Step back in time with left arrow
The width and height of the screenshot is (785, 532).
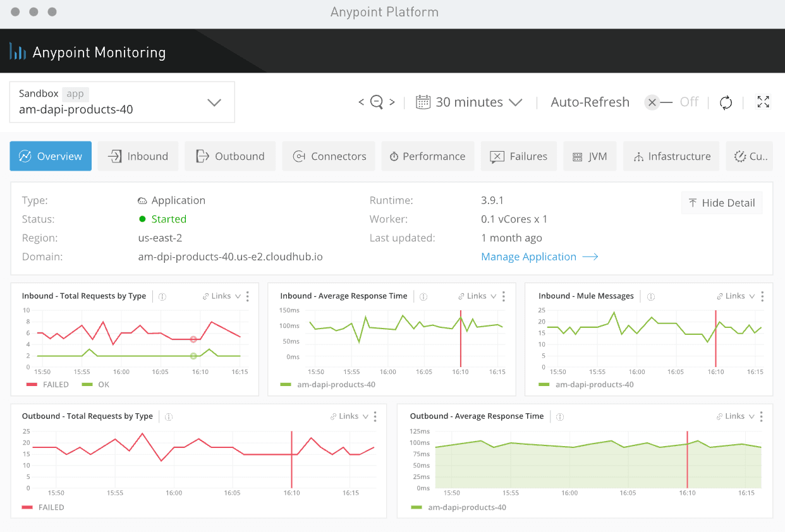[360, 102]
